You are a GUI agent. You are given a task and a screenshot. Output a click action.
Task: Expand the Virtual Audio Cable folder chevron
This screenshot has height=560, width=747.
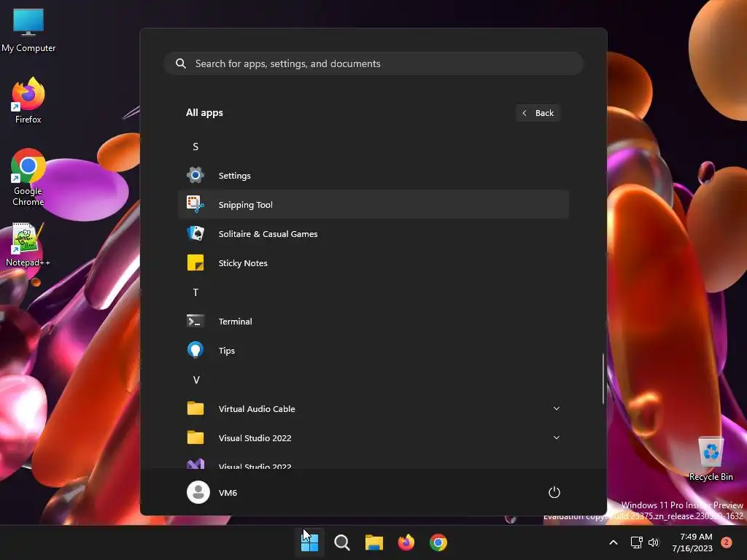tap(557, 408)
